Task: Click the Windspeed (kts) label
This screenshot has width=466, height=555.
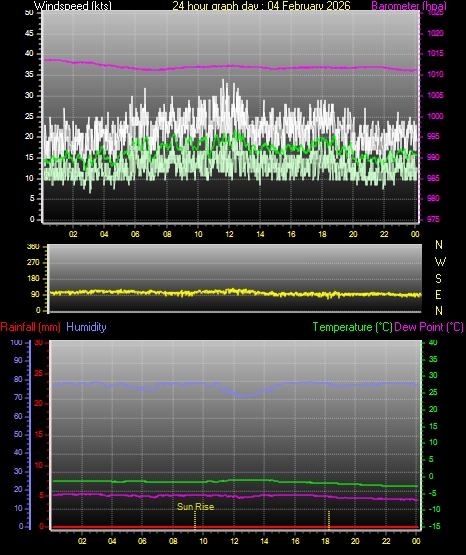Action: (x=73, y=6)
